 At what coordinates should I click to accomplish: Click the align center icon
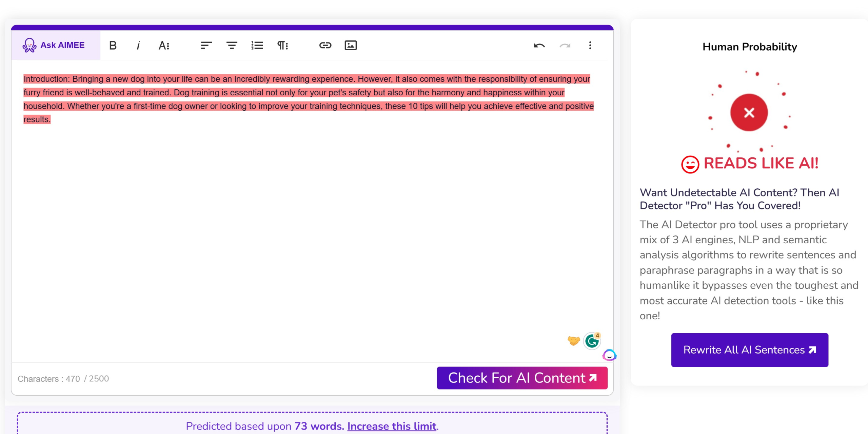point(232,45)
